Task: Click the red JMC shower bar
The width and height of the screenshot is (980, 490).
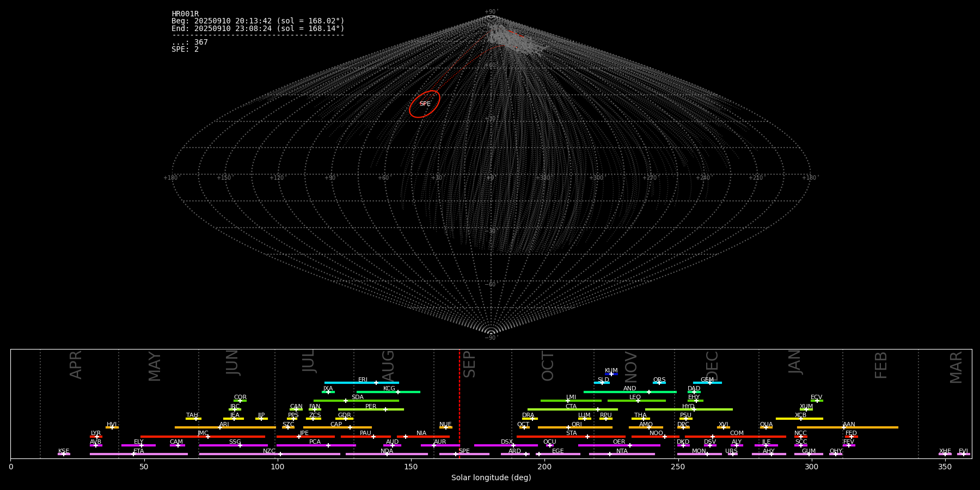Action: pyautogui.click(x=203, y=436)
